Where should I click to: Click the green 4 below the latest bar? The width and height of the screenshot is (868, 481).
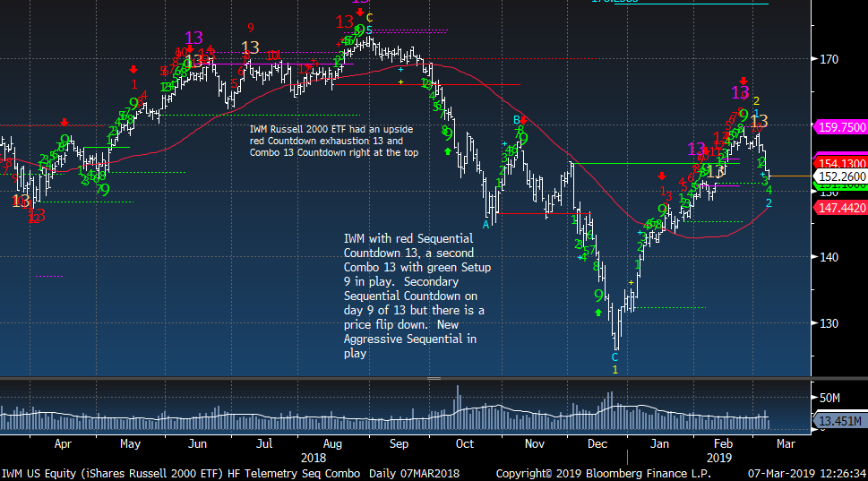coord(769,190)
